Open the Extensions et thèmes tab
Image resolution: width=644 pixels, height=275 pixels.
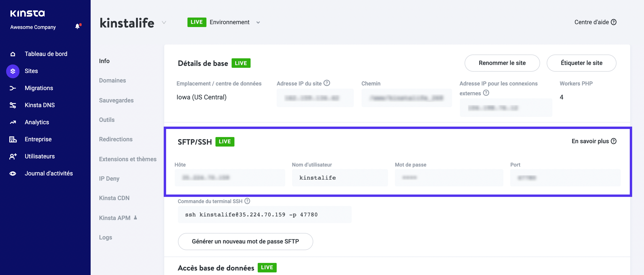coord(128,159)
